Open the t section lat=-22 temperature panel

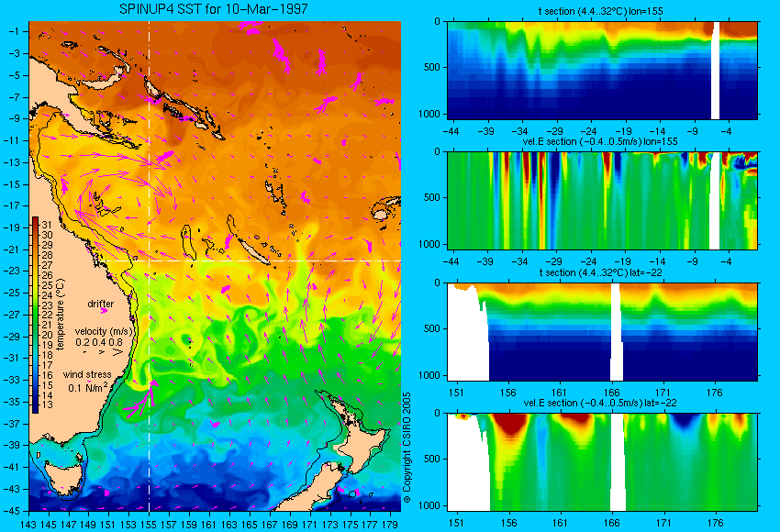tap(603, 332)
